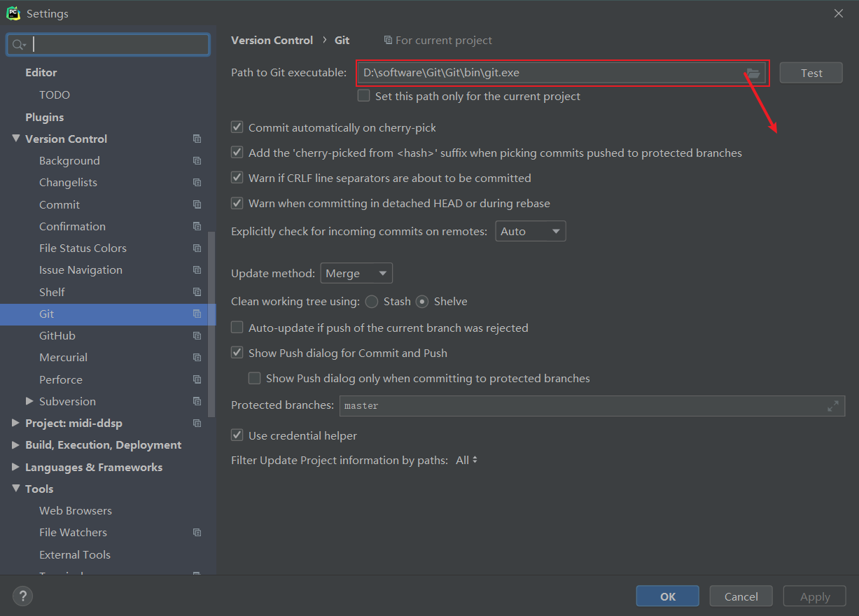Click the Version Control breadcrumb link
Screen dimensions: 859x616
[x=272, y=40]
